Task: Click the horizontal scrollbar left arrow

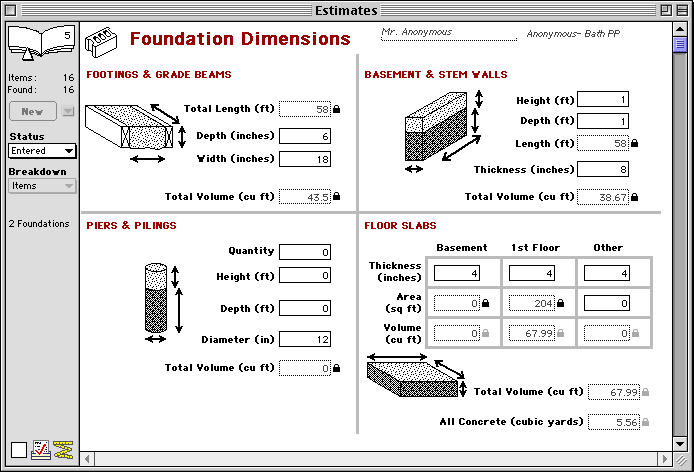Action: [x=88, y=459]
